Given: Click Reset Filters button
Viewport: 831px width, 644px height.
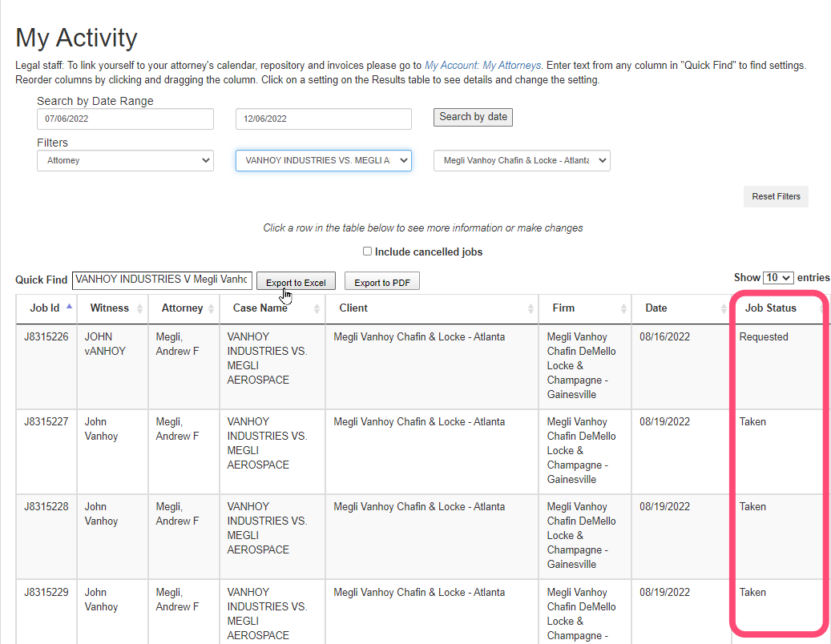Looking at the screenshot, I should tap(776, 196).
